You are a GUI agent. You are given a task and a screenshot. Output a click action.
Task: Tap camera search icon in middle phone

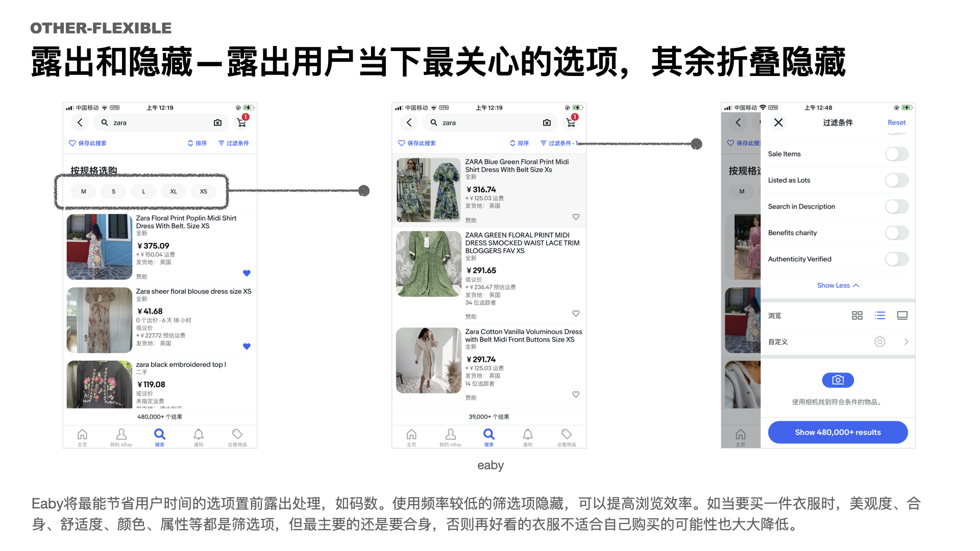point(547,122)
